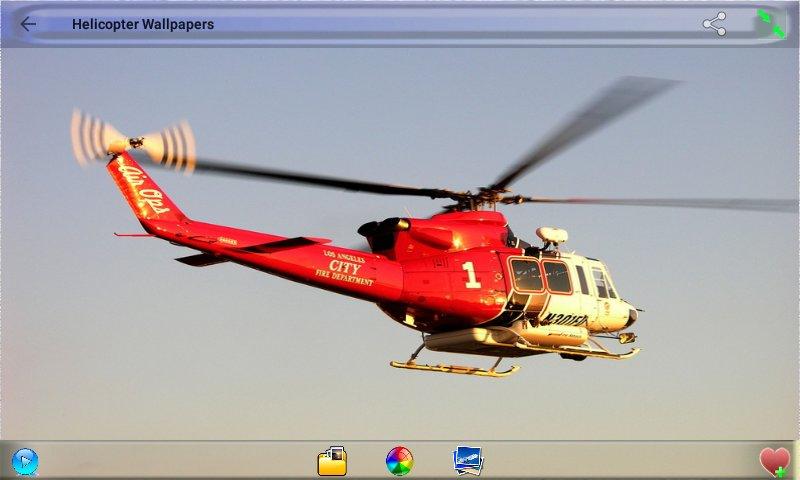Toggle fullscreen with the green arrows icon
800x480 pixels.
tap(771, 24)
